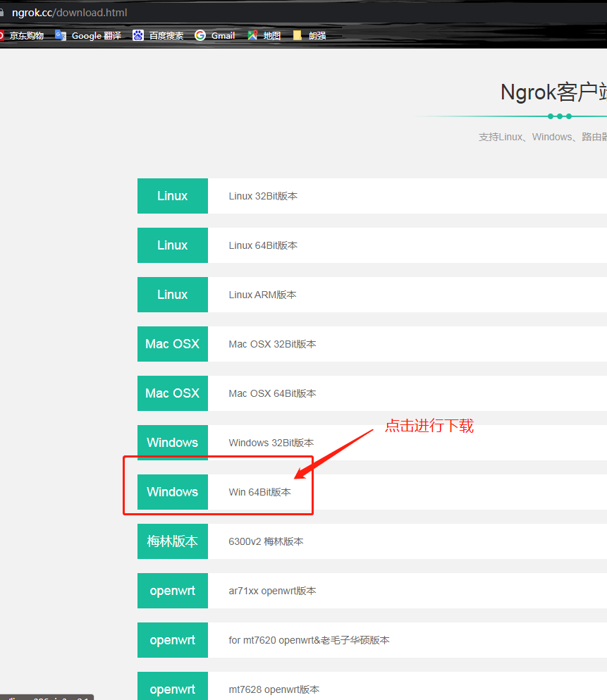This screenshot has height=700, width=607.
Task: Click the 地图 bookmark label
Action: point(272,36)
